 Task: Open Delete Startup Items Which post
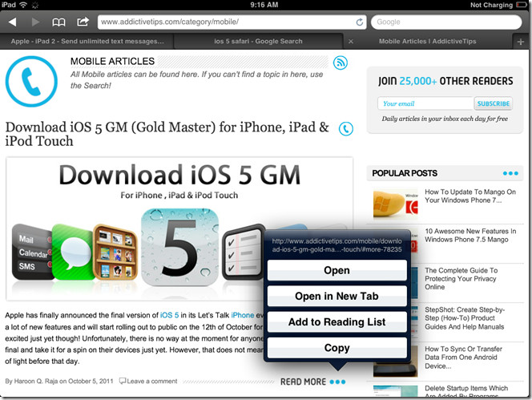coord(466,391)
